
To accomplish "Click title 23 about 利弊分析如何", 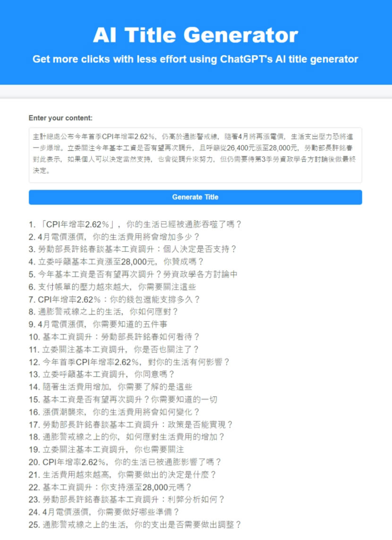I will tap(127, 499).
